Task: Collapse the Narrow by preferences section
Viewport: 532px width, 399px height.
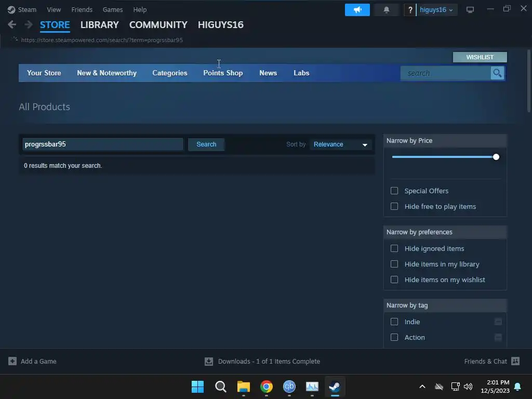Action: [x=445, y=232]
